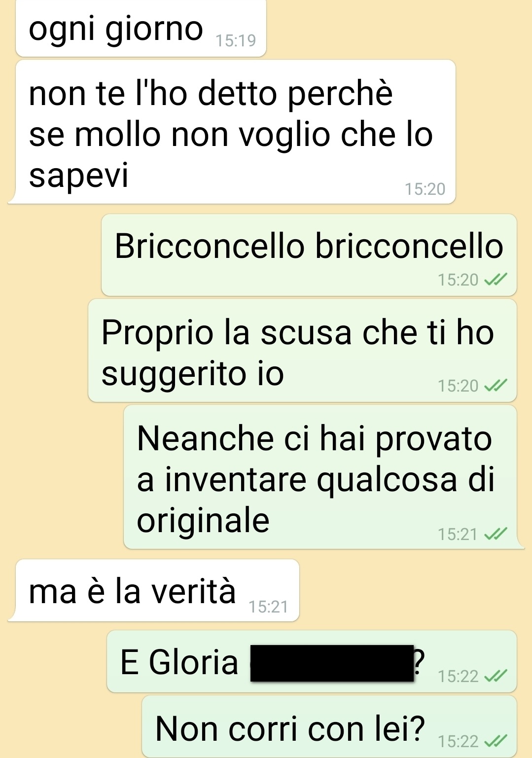Select the 'ma è la verità' message

(154, 590)
